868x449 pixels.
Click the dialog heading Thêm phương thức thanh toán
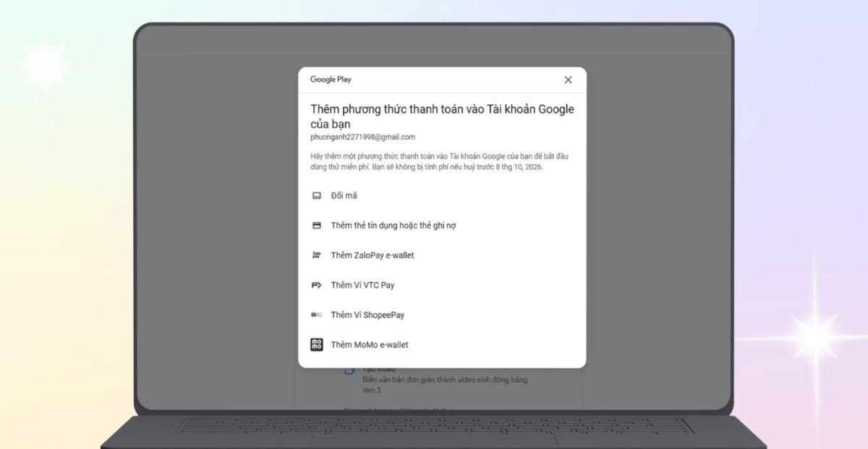tap(442, 116)
